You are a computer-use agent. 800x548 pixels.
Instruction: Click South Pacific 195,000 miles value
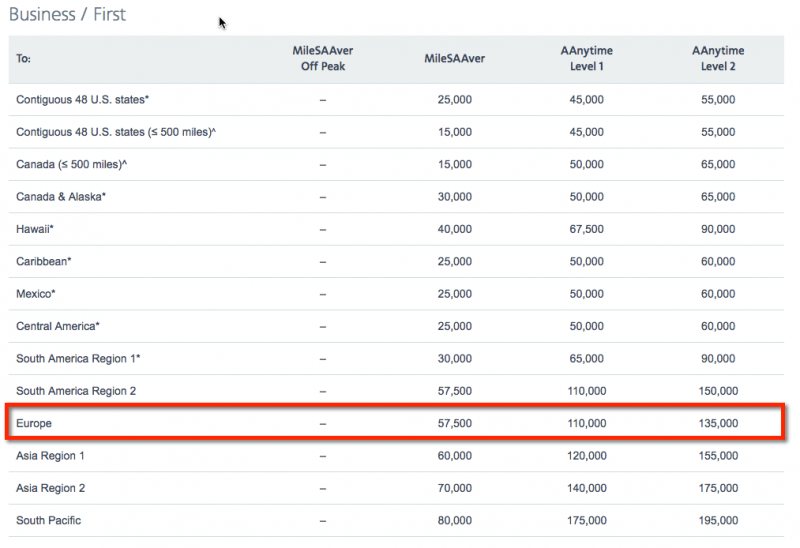click(x=718, y=520)
